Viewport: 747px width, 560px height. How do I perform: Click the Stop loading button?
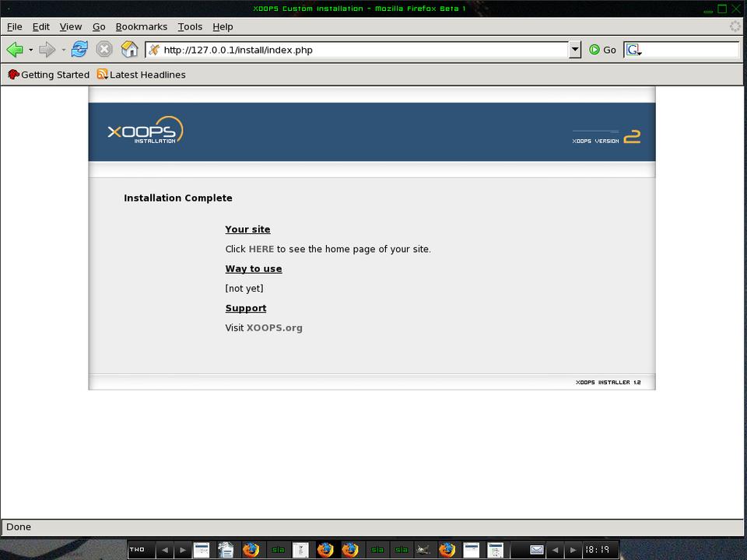click(104, 50)
